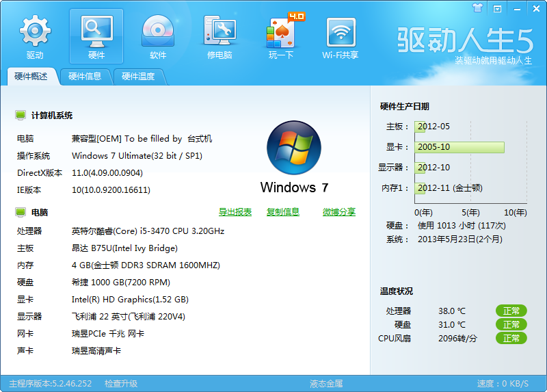Select the DirectX version 11.0 text
This screenshot has height=392, width=547.
coord(107,173)
